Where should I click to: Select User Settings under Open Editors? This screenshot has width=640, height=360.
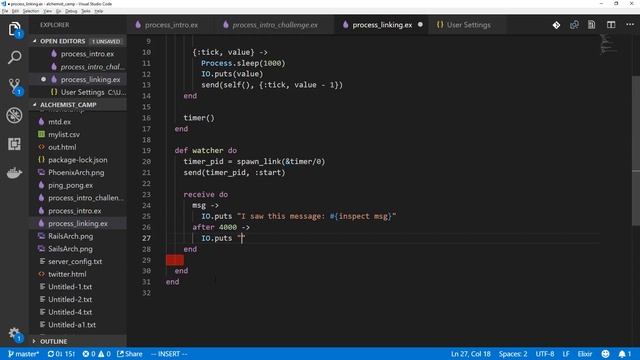tap(78, 92)
